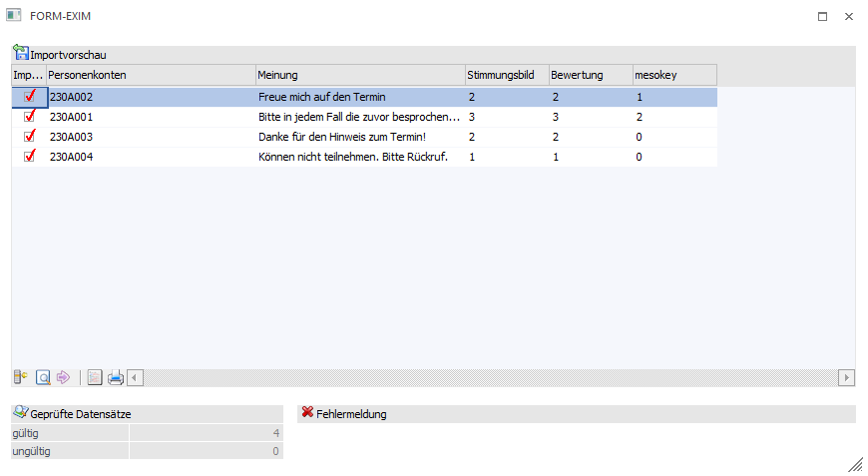Screen dimensions: 868x476
Task: Click the printer icon
Action: coord(116,377)
